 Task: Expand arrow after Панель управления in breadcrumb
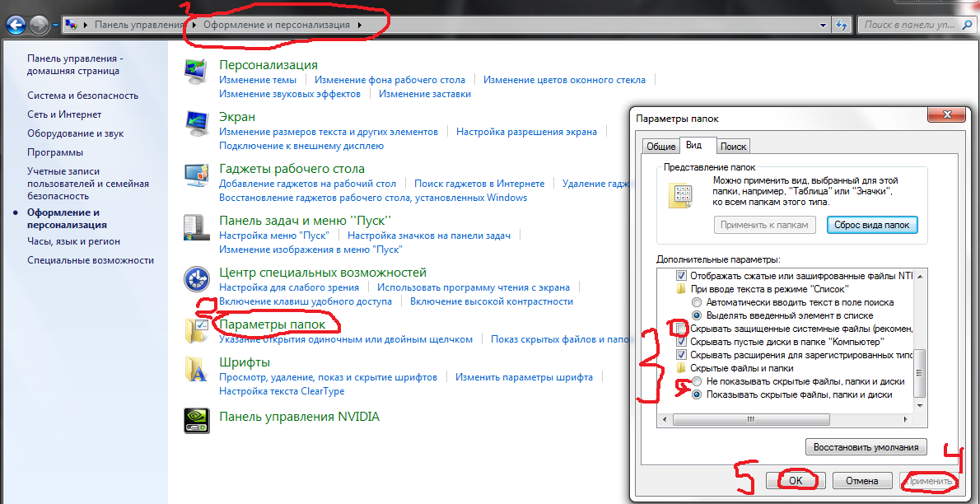tap(194, 25)
